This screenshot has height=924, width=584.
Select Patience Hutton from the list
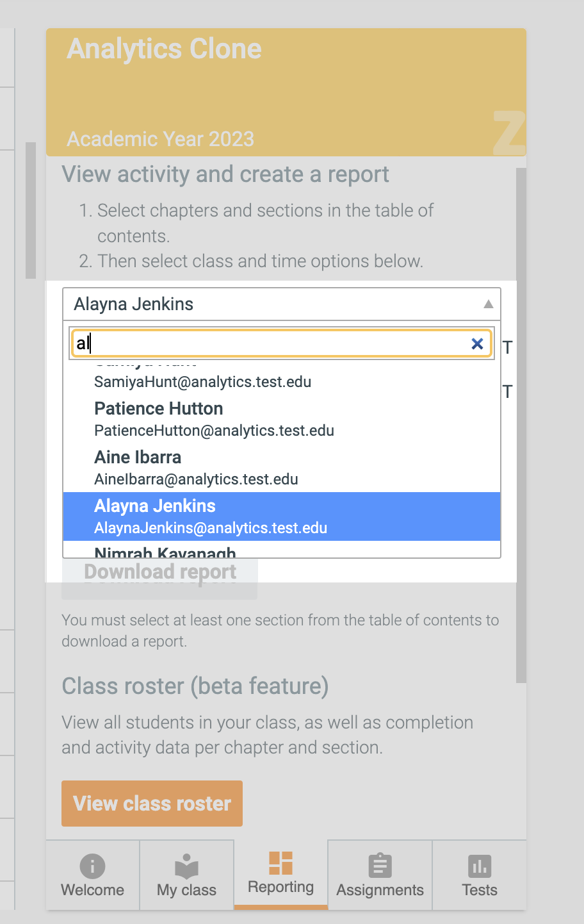(x=282, y=419)
